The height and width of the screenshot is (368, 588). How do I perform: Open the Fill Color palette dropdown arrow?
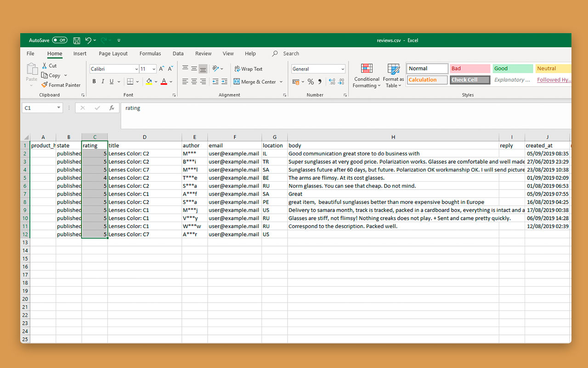[156, 82]
